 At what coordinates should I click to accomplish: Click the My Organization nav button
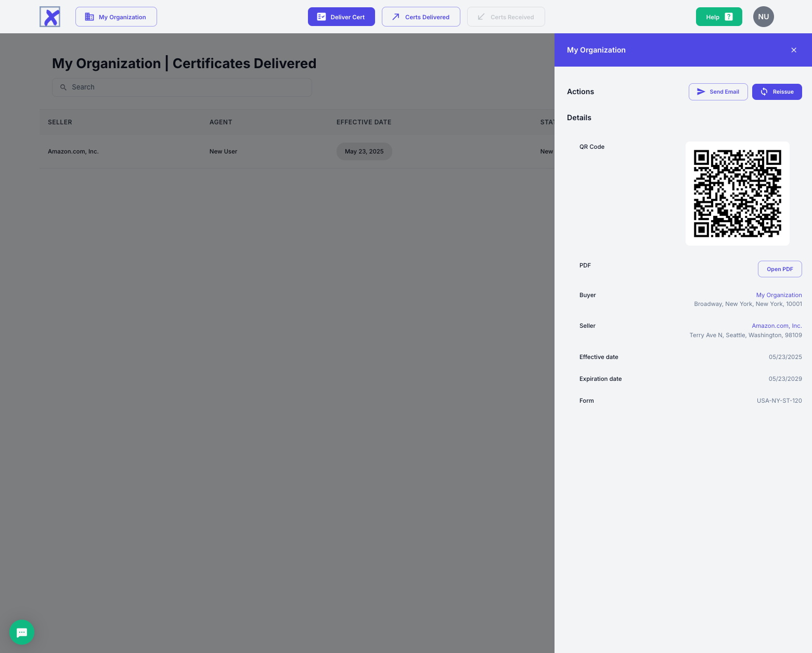[116, 17]
